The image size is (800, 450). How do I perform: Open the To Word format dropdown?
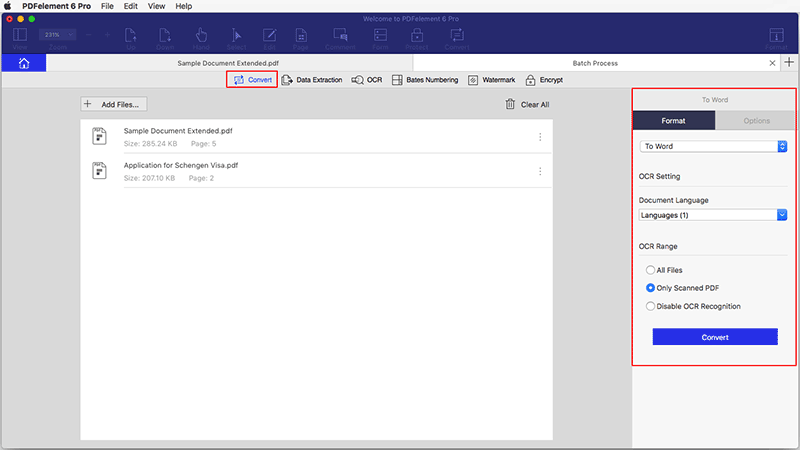713,146
